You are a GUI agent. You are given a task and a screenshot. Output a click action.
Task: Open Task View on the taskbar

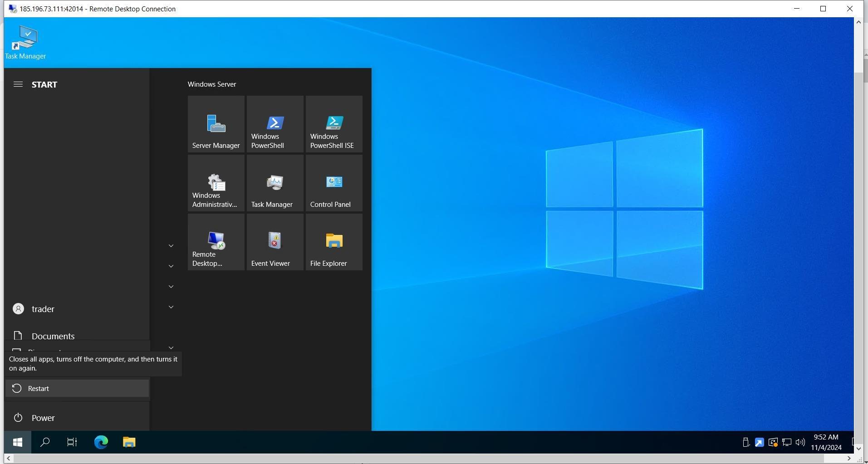point(72,442)
